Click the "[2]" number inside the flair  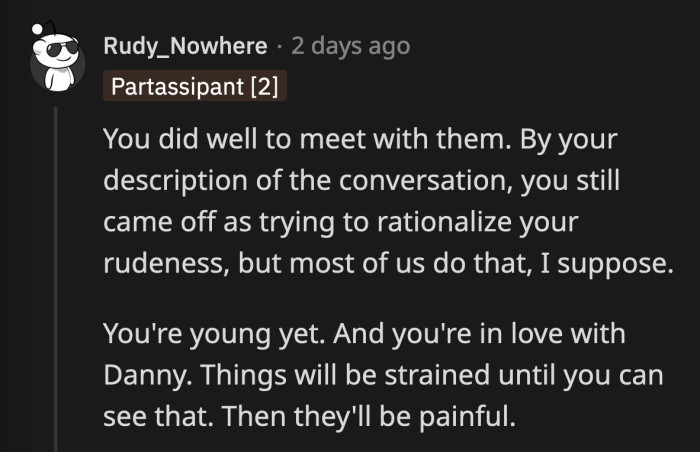tap(264, 86)
